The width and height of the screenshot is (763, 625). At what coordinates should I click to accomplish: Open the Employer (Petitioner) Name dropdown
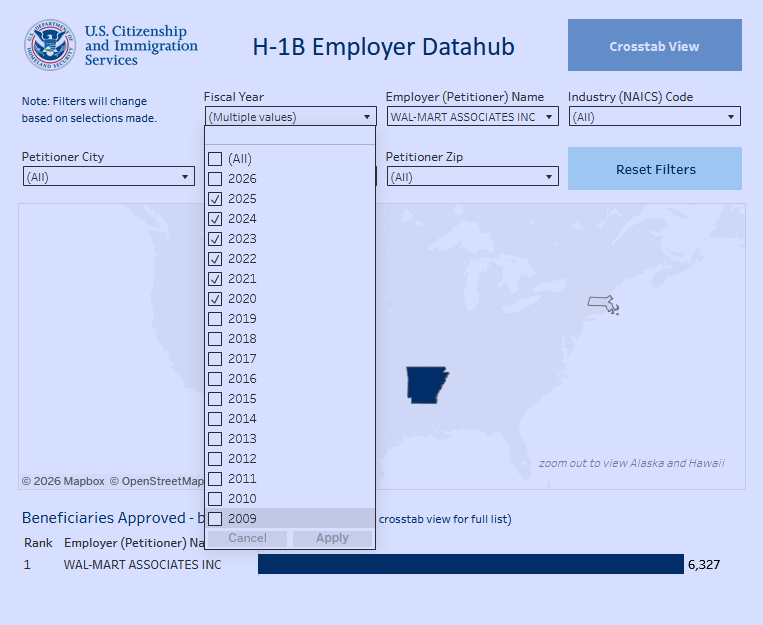pyautogui.click(x=472, y=117)
